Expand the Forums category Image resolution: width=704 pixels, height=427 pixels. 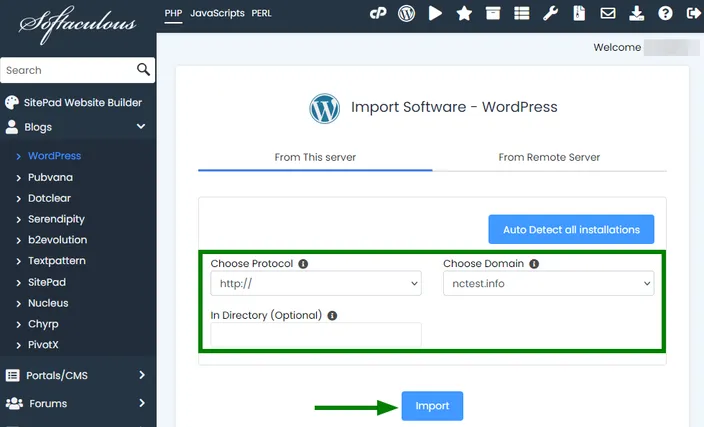(77, 404)
